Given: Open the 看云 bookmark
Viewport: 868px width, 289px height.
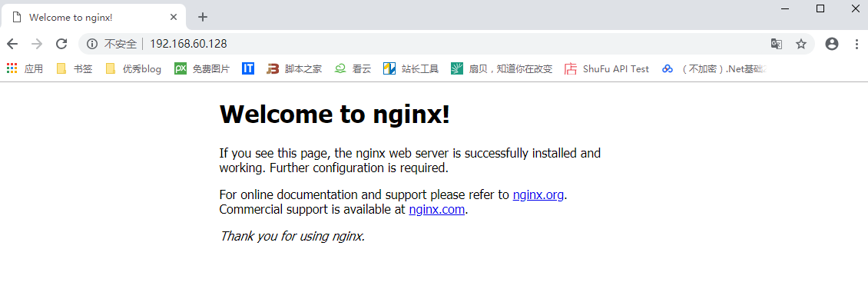Looking at the screenshot, I should point(353,68).
